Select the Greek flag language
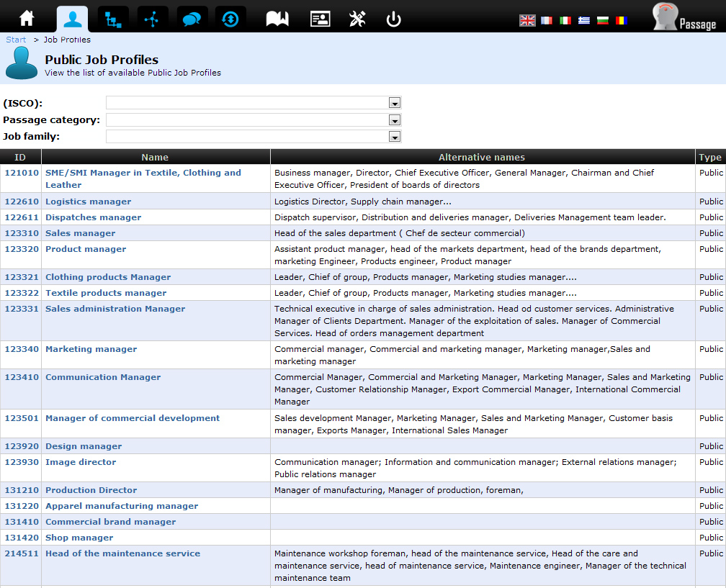The image size is (726, 588). 584,21
